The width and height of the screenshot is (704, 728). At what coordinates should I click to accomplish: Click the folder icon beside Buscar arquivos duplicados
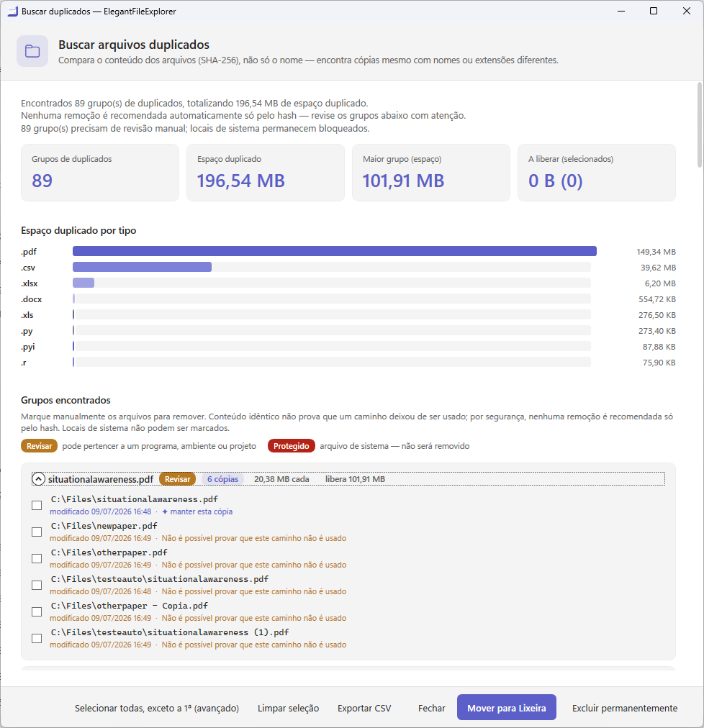pyautogui.click(x=32, y=51)
